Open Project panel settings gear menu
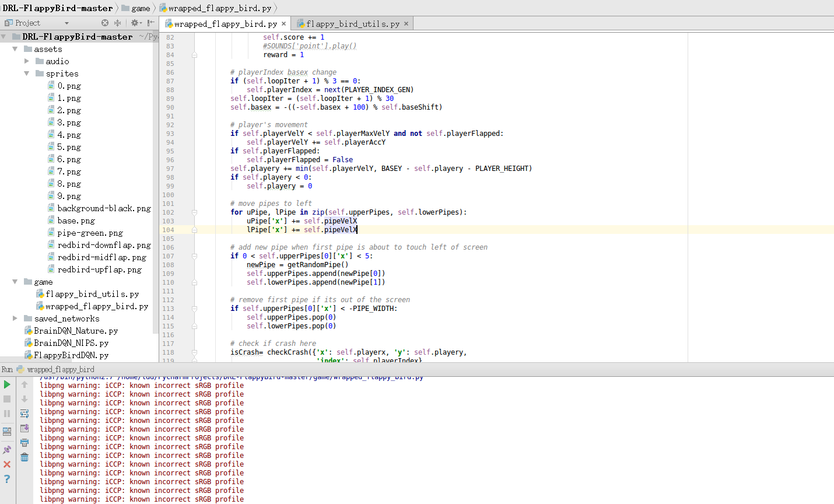Screen dimensions: 834x504 135,23
